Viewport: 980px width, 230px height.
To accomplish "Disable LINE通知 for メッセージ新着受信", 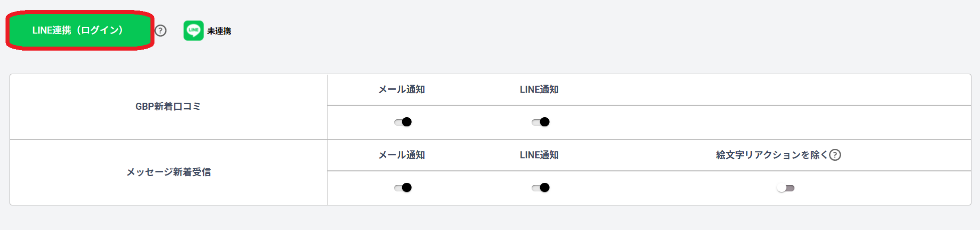I will tap(541, 187).
